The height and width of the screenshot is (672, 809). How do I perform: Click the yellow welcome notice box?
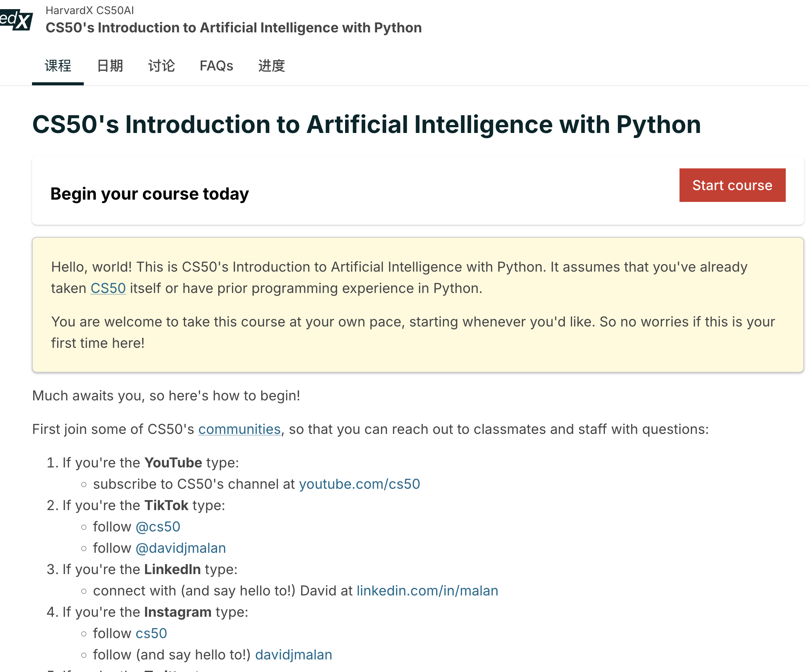pos(418,305)
